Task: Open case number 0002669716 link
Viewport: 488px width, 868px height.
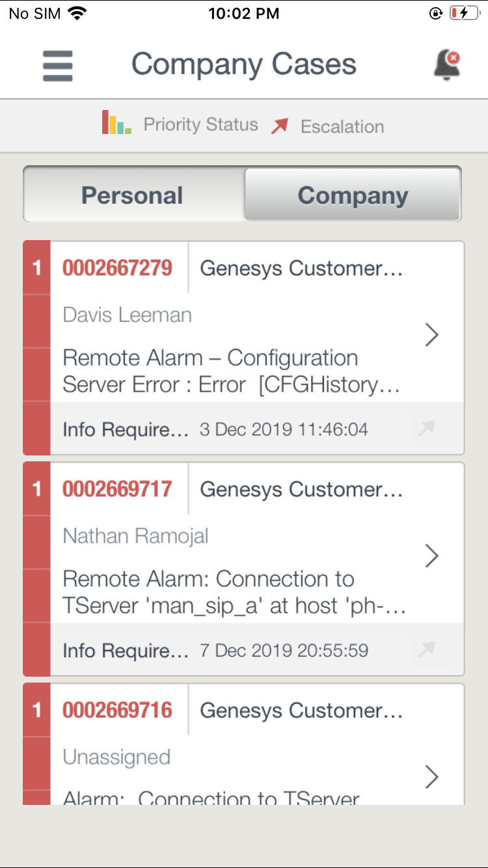Action: pos(117,711)
